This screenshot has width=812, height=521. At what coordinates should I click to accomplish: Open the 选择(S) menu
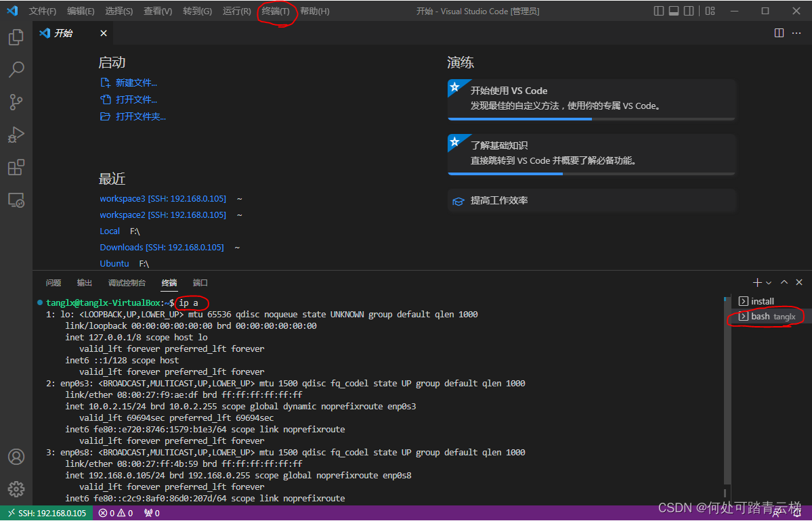point(119,11)
